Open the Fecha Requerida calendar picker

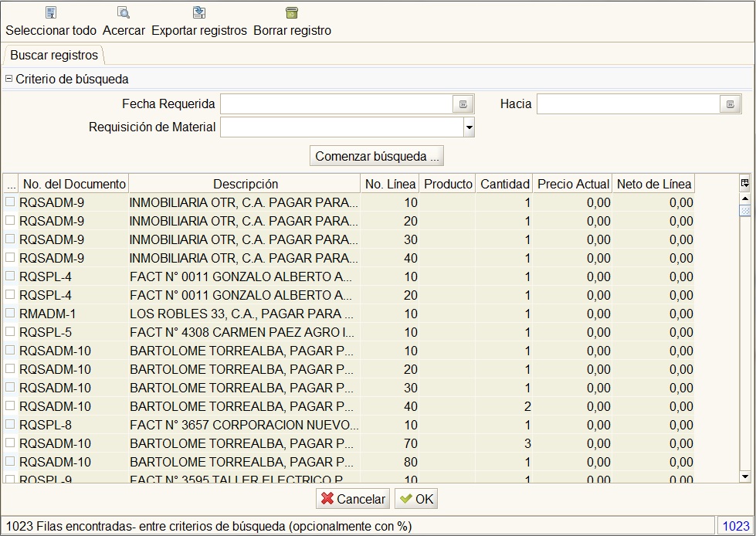(x=463, y=104)
